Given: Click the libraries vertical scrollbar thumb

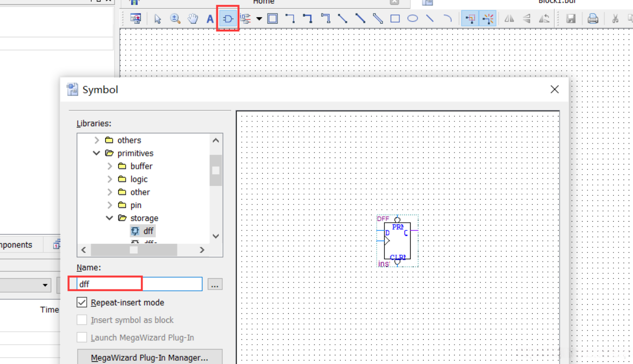Looking at the screenshot, I should click(x=215, y=170).
